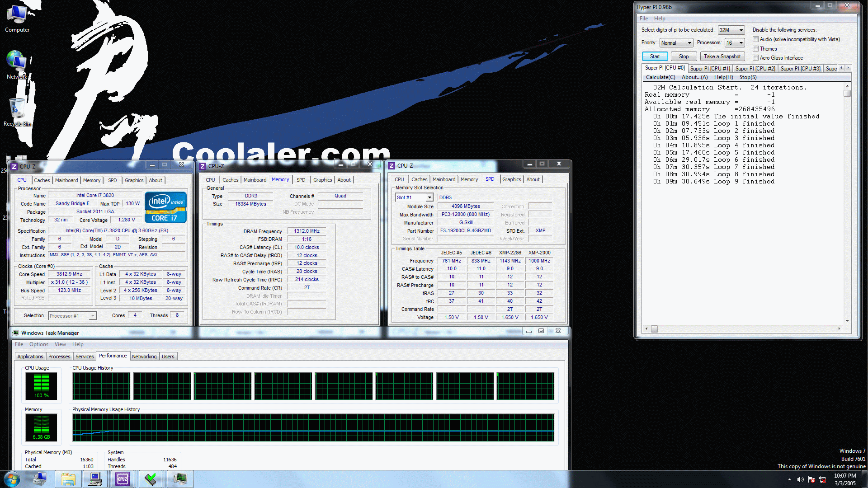Switch to Services tab in Task Manager
The image size is (868, 488).
pos(85,357)
